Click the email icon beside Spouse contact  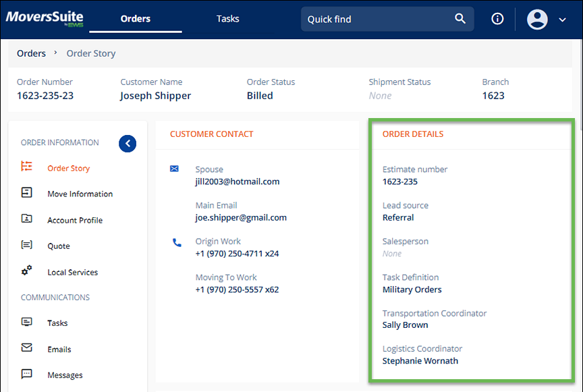coord(175,169)
